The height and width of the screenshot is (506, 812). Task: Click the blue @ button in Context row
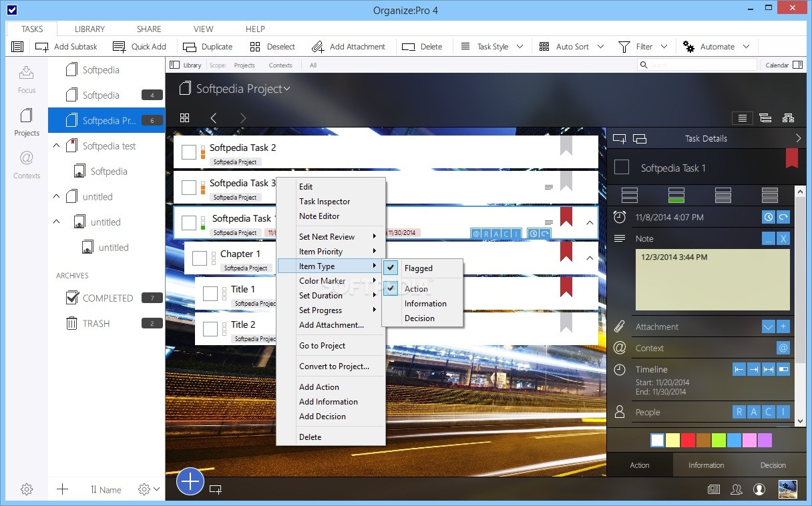(783, 348)
